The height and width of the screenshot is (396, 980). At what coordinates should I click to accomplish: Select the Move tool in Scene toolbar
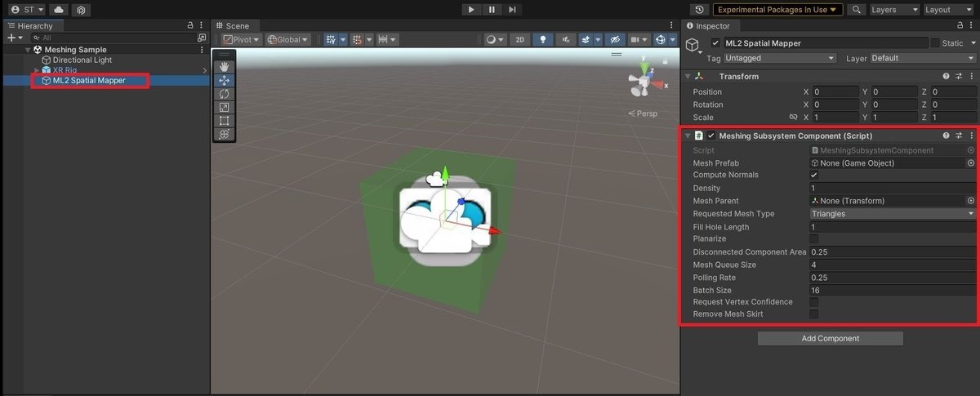tap(224, 80)
